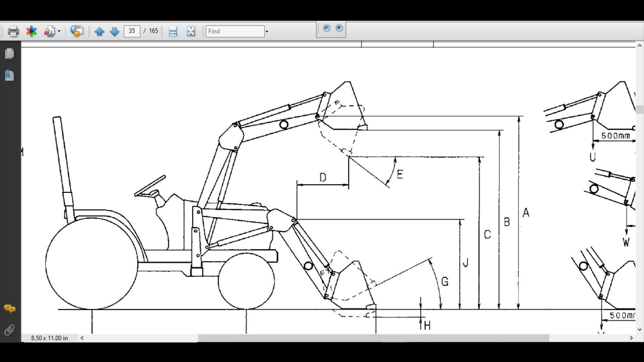Click the colorful star share icon
This screenshot has width=644, height=362.
(31, 32)
